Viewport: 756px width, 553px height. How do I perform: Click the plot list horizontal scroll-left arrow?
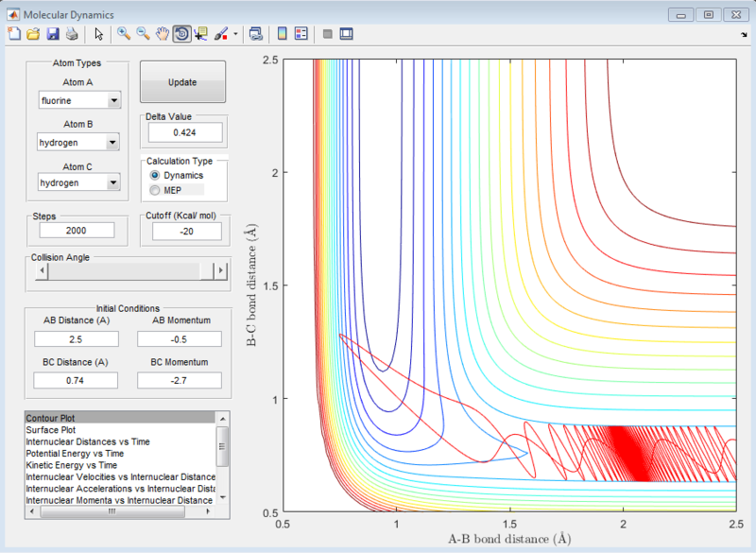click(32, 511)
